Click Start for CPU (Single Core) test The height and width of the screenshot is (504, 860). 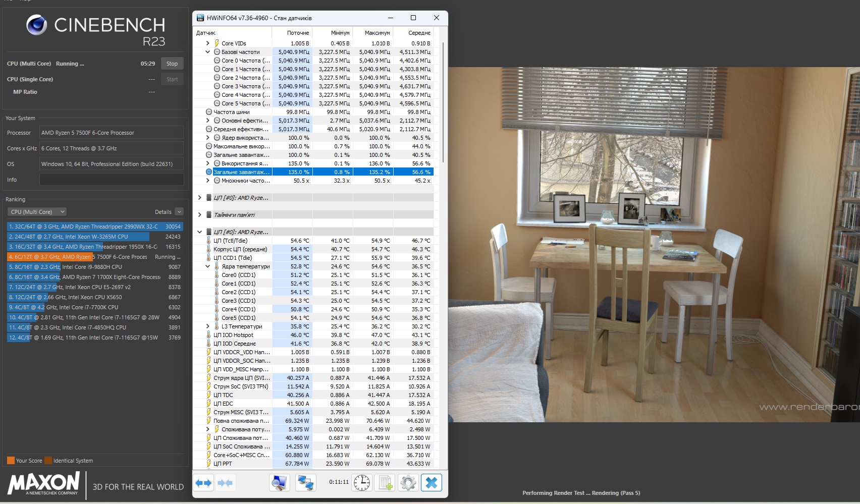[x=172, y=79]
